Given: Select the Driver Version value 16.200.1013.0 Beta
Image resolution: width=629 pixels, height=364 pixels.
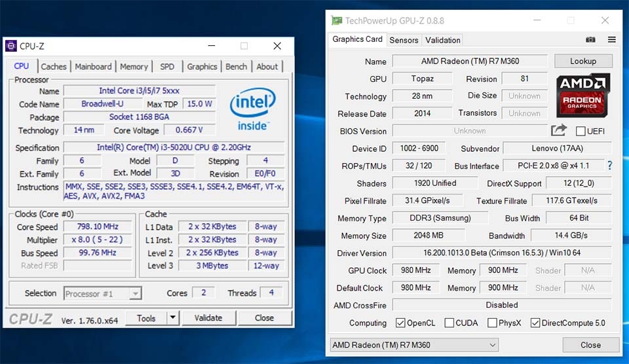Looking at the screenshot, I should (x=502, y=253).
